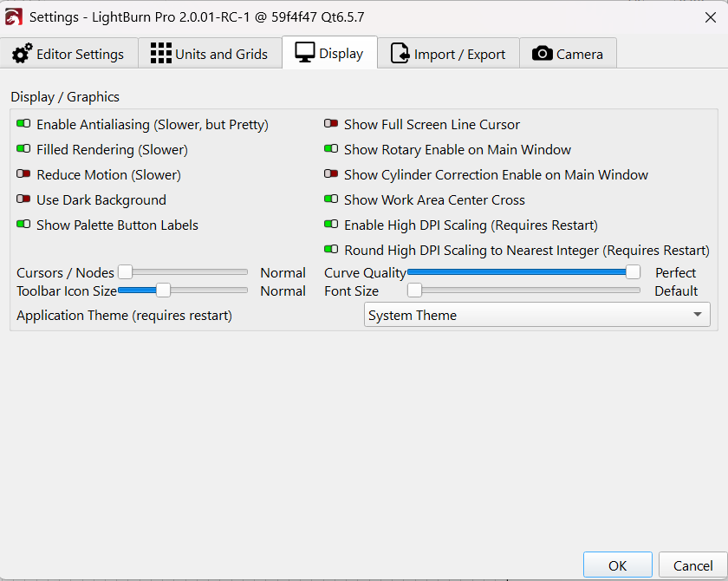Click the 'Perfect' Curve Quality value
728x581 pixels.
tap(675, 272)
